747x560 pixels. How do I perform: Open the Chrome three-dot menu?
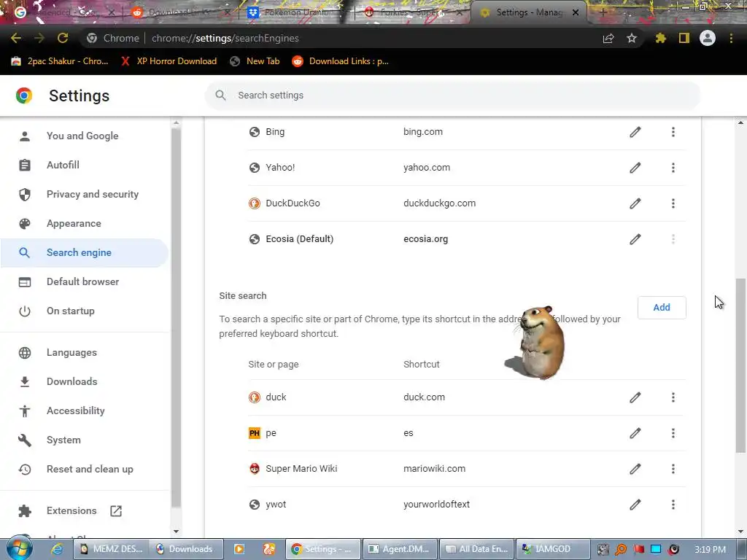pos(731,38)
